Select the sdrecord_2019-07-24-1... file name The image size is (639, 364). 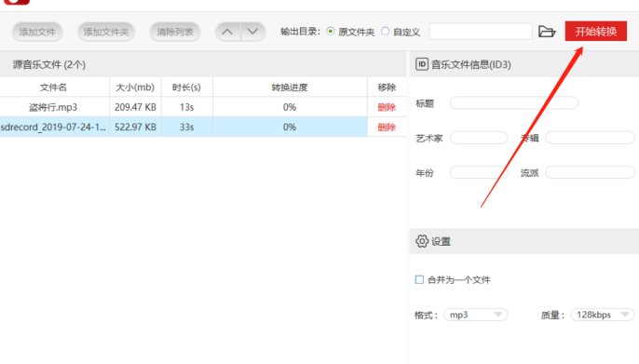coord(53,127)
